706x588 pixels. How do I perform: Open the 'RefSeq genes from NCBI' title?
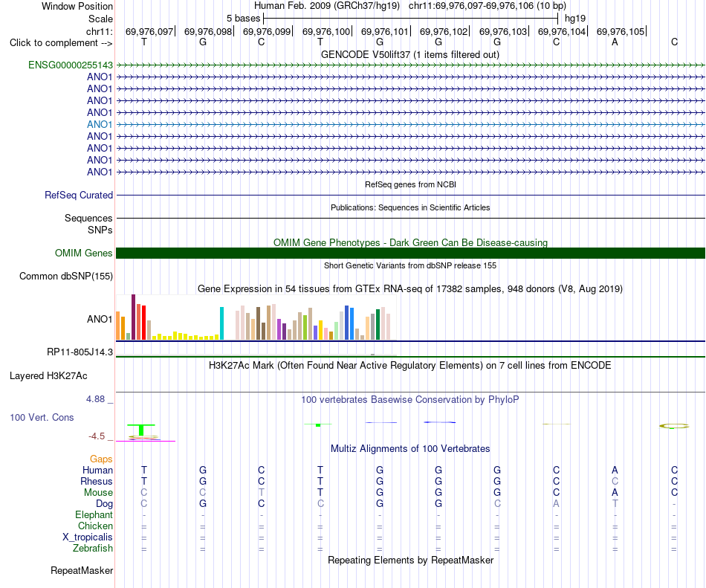click(410, 184)
